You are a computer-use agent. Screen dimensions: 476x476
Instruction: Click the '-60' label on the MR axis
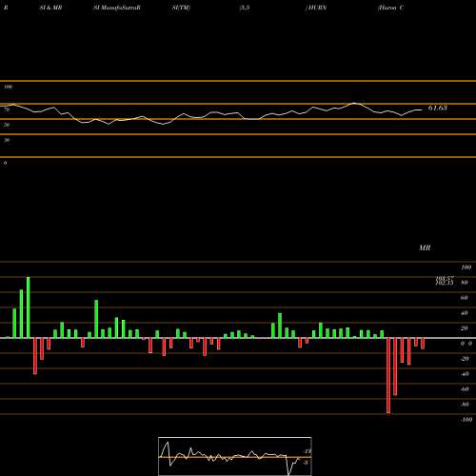465,389
